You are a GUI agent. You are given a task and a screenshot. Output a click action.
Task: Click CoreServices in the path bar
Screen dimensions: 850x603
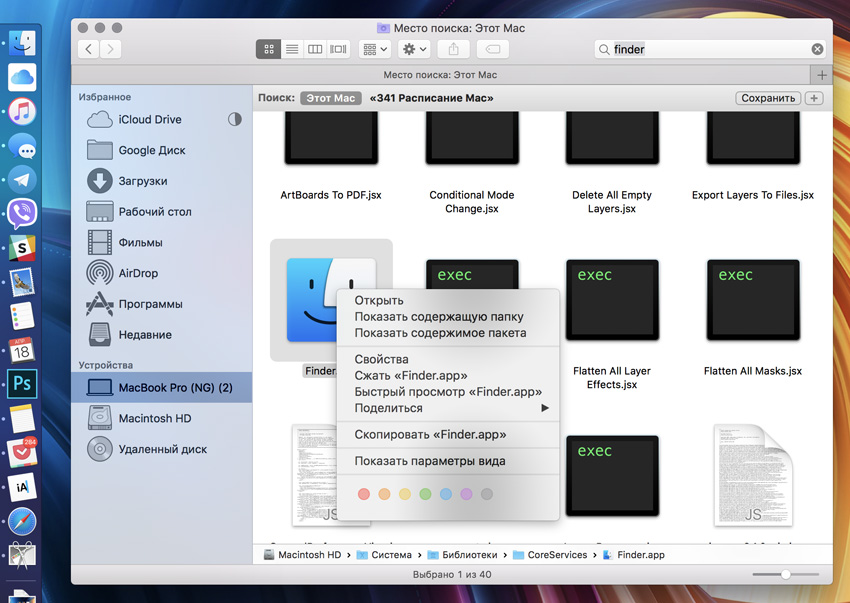[557, 555]
